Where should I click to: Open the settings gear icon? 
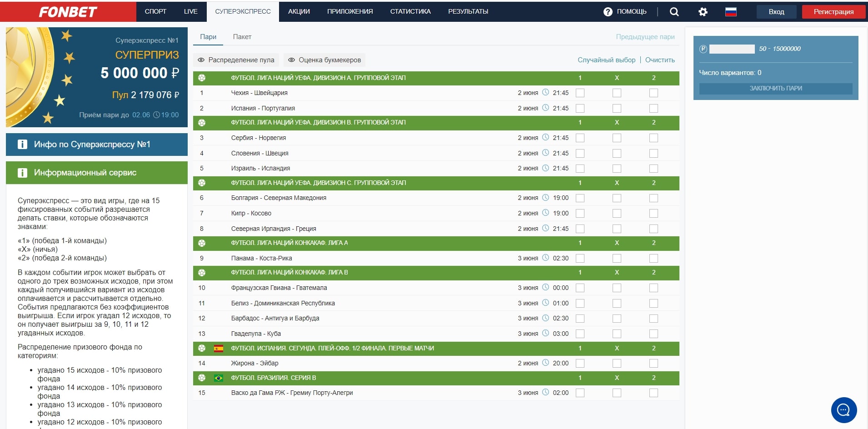click(x=703, y=12)
